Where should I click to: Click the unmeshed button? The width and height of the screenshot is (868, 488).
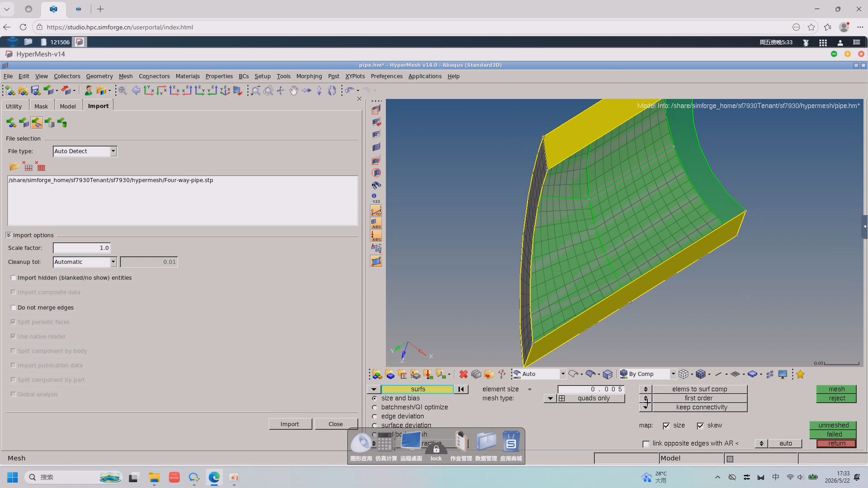(x=833, y=425)
